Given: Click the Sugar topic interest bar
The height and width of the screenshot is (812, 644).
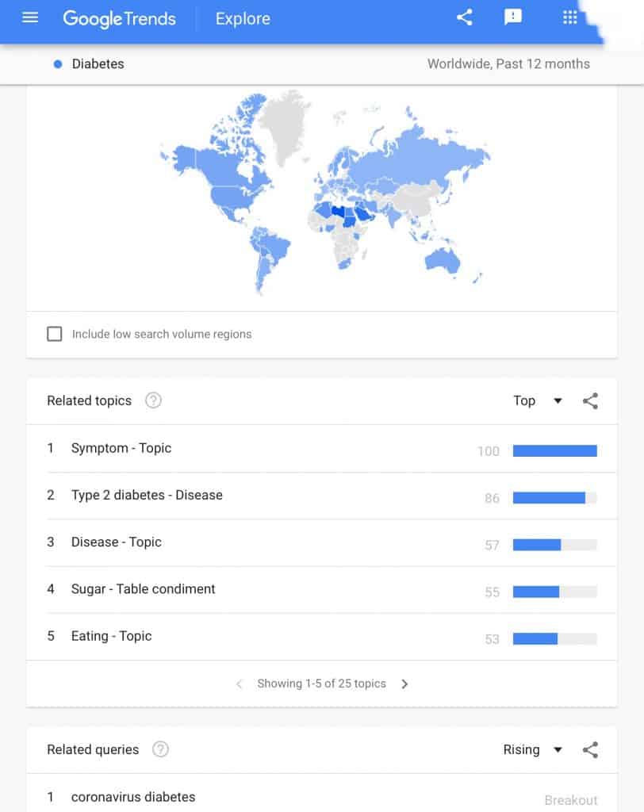Looking at the screenshot, I should pos(555,592).
